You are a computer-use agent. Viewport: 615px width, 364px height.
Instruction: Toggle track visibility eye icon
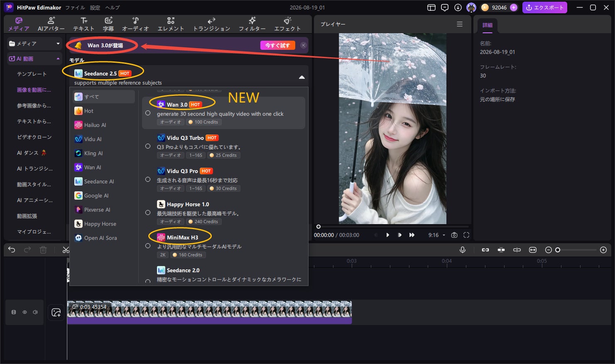point(25,312)
